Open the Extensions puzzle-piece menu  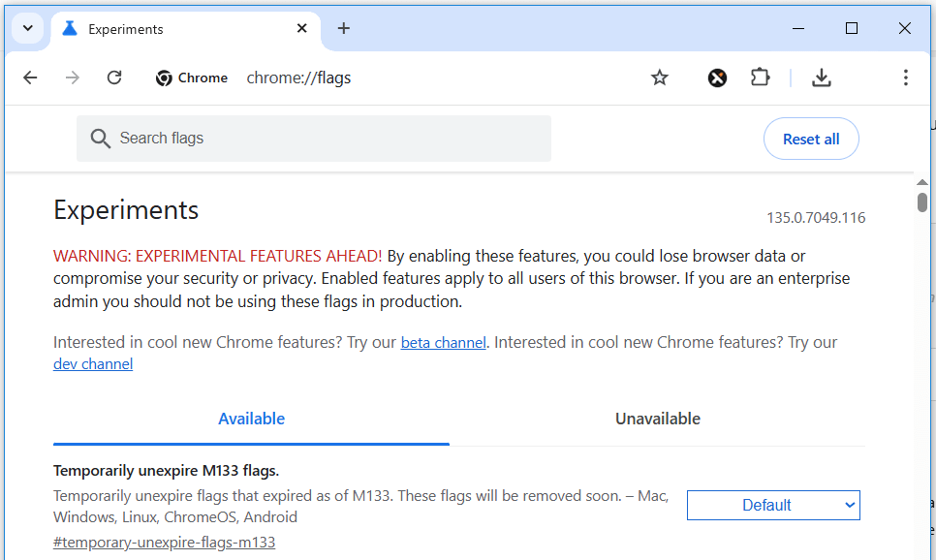760,78
